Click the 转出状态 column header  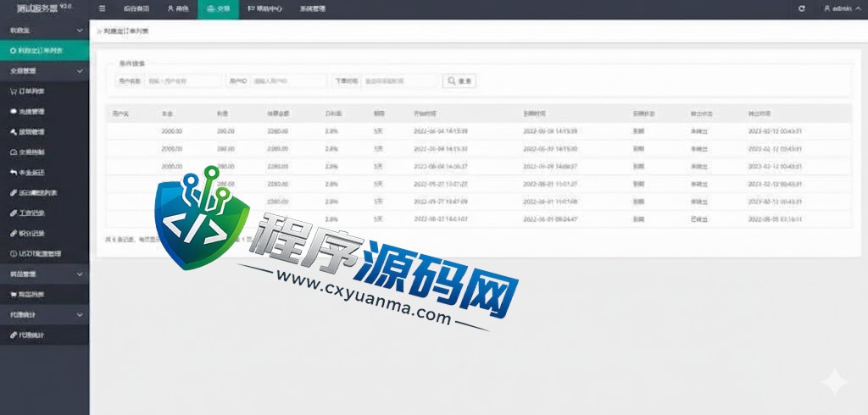tap(701, 113)
